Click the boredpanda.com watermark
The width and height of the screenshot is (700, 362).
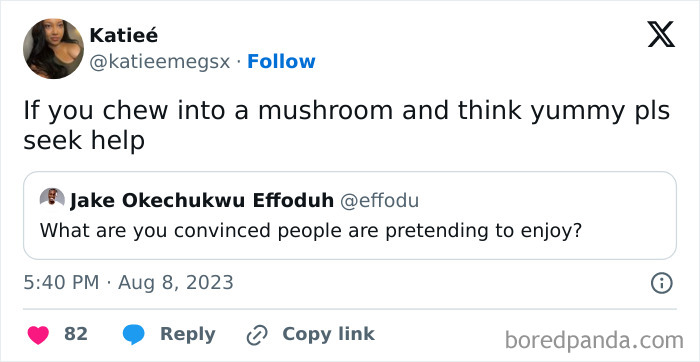(x=594, y=341)
